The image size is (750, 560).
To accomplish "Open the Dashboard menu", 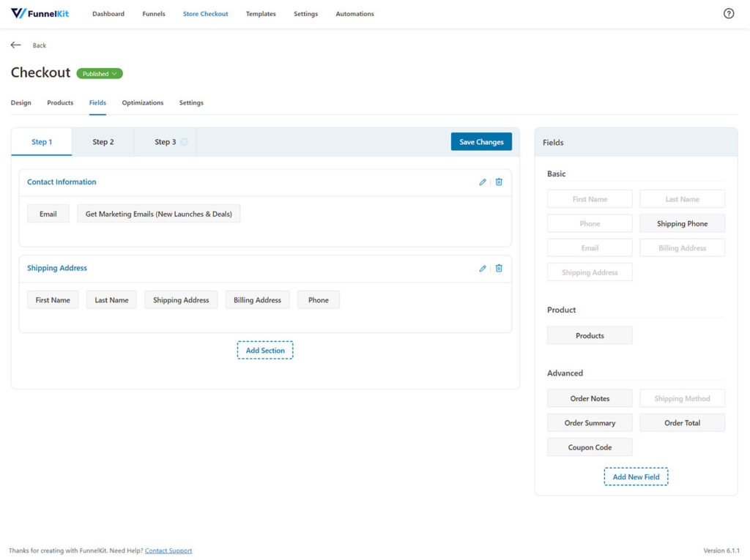I will (x=108, y=14).
